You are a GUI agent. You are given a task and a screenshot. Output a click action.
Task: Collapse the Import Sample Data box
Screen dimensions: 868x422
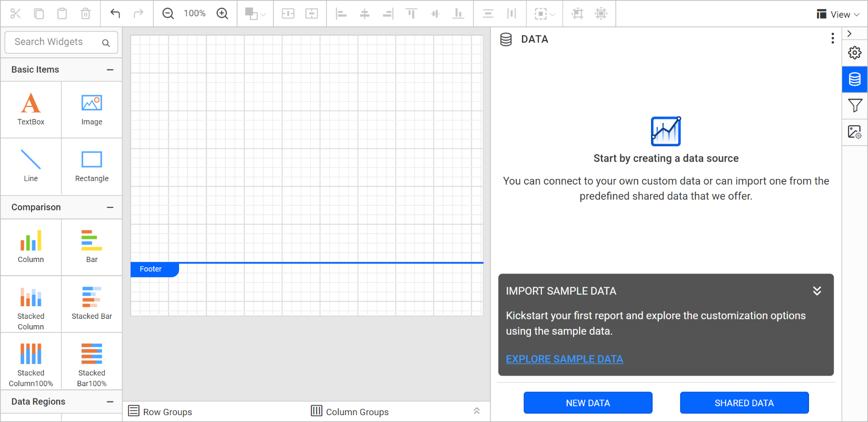816,291
